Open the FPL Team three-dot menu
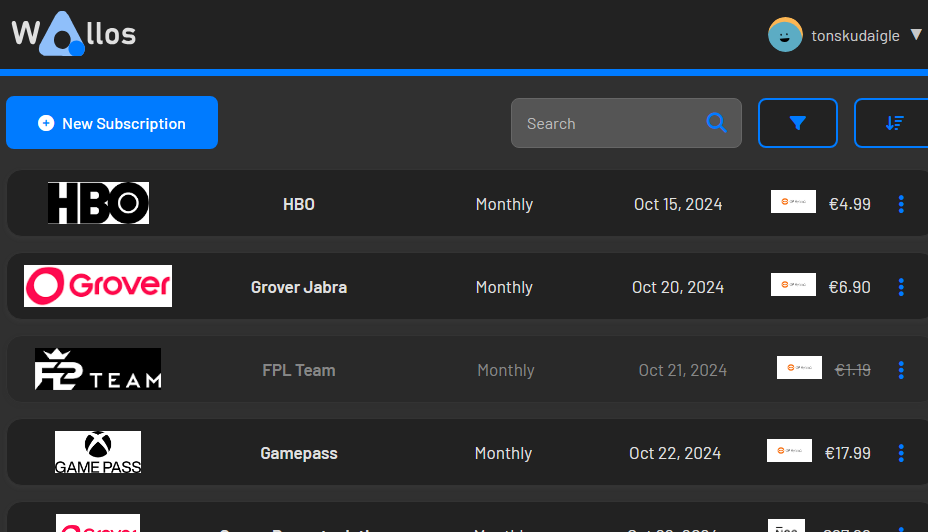Viewport: 928px width, 532px height. click(x=901, y=370)
